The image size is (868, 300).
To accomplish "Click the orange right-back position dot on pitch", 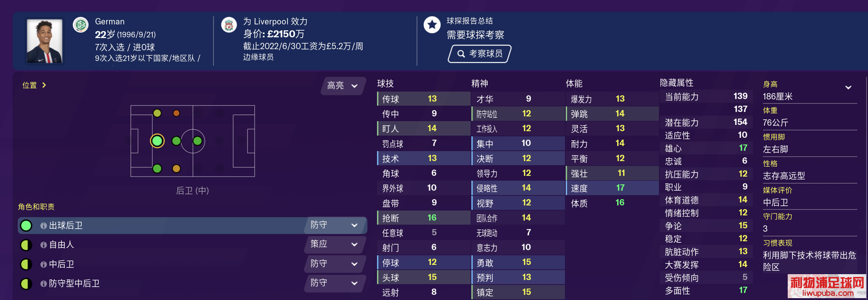I will [x=176, y=168].
